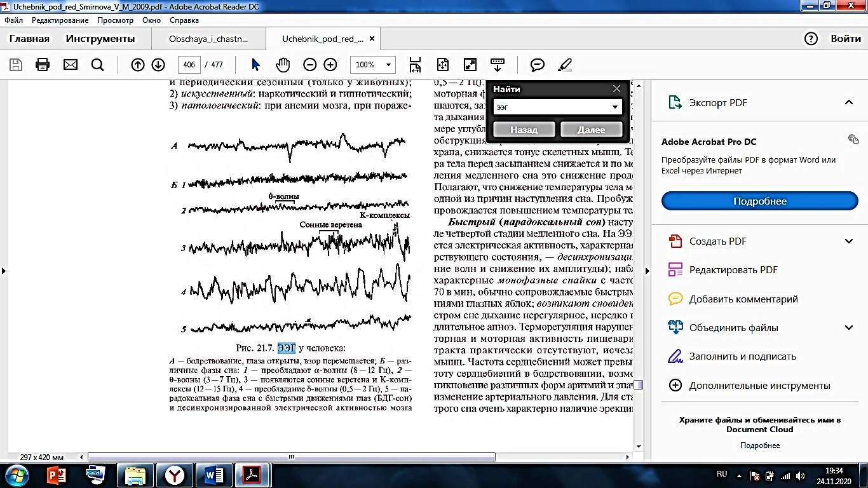Click the fit one full page icon

coord(443,65)
